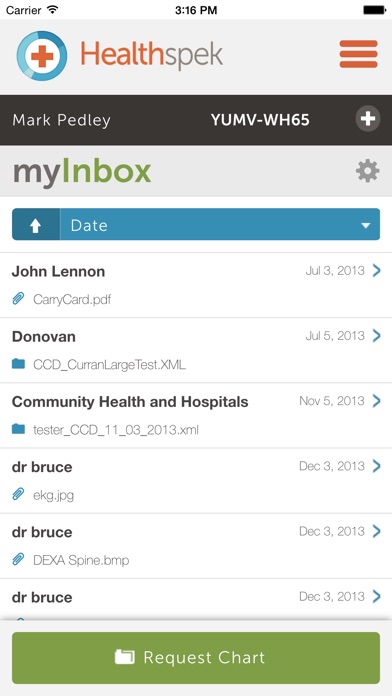Open myInbox settings gear
Screen dimensions: 392x696
368,171
